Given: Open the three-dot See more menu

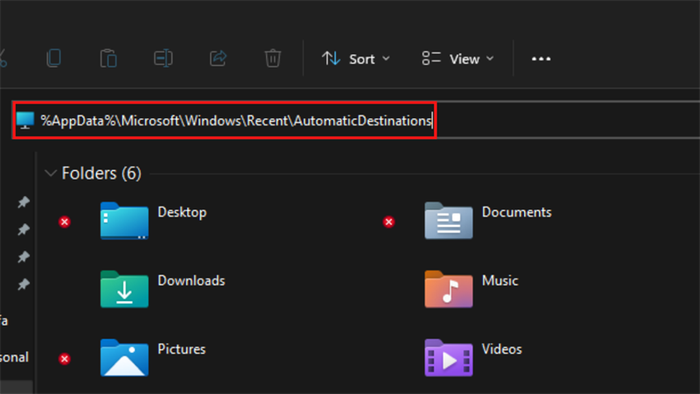Looking at the screenshot, I should click(x=541, y=59).
